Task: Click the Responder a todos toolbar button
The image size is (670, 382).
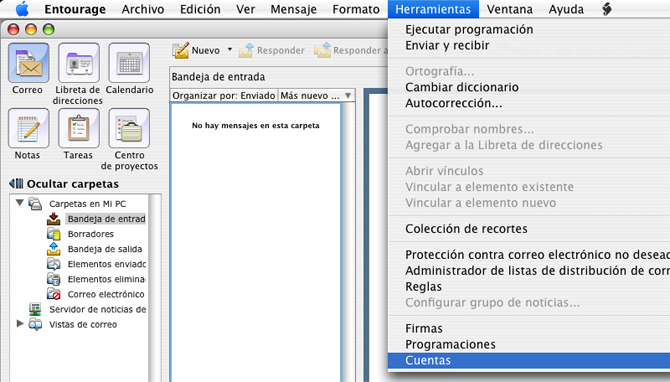Action: click(x=351, y=50)
